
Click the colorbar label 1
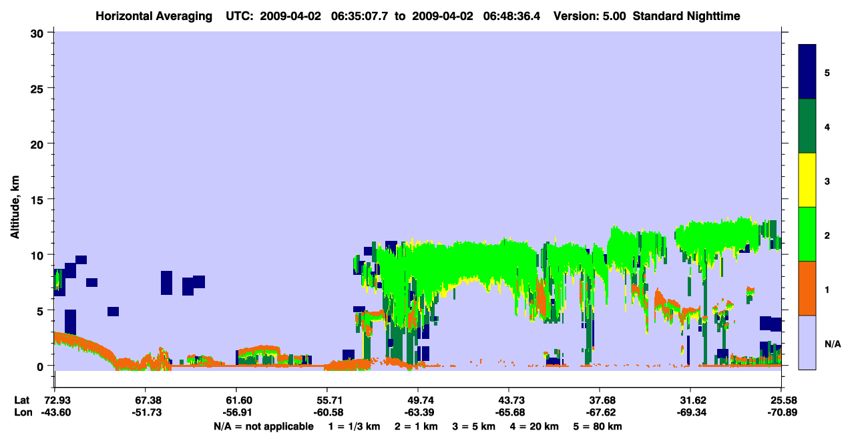827,289
